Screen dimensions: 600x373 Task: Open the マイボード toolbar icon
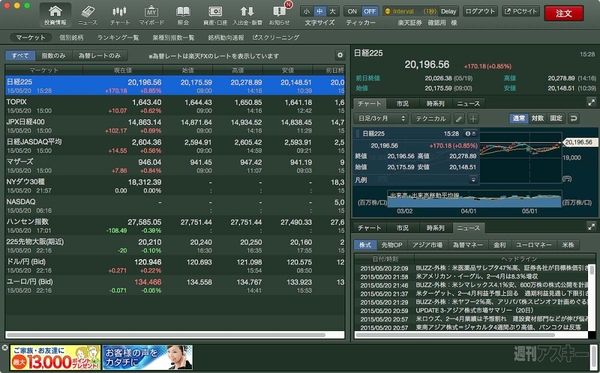pyautogui.click(x=152, y=15)
